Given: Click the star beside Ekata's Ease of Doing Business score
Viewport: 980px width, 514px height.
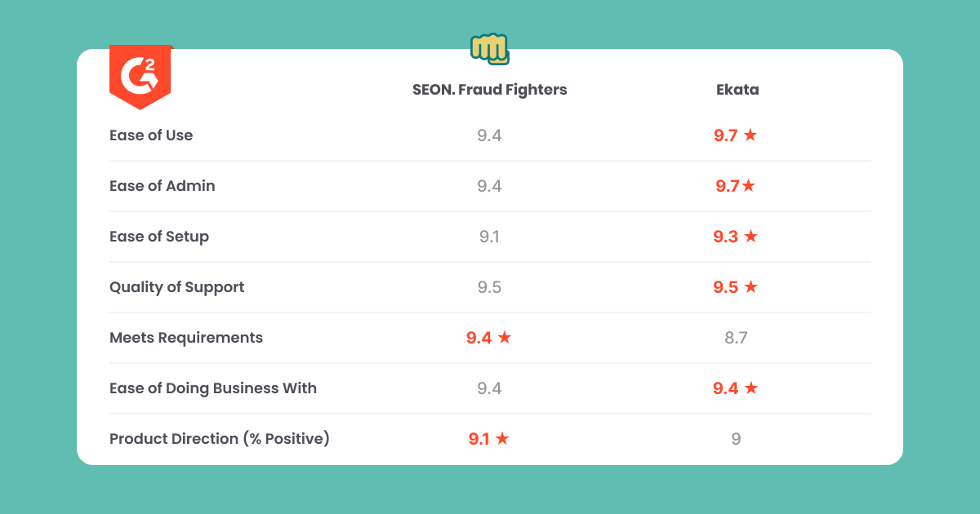Looking at the screenshot, I should 751,388.
